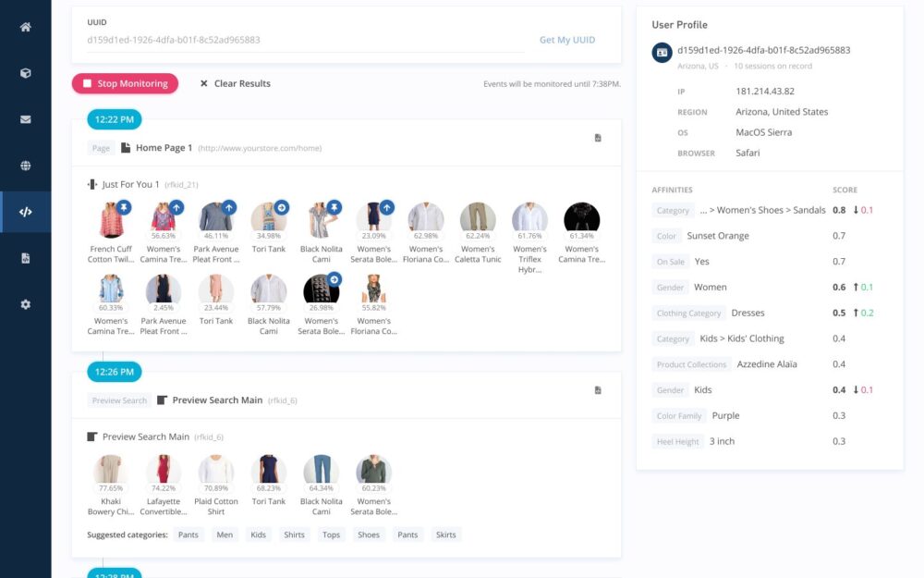Click the document icon on Preview Search Main card
This screenshot has height=578, width=924.
click(598, 391)
